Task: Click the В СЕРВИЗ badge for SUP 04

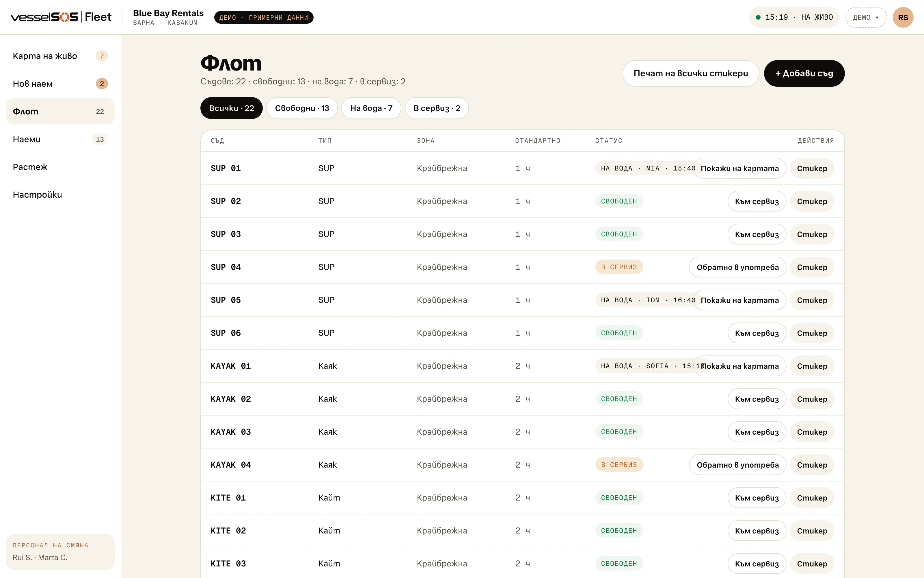Action: click(619, 267)
